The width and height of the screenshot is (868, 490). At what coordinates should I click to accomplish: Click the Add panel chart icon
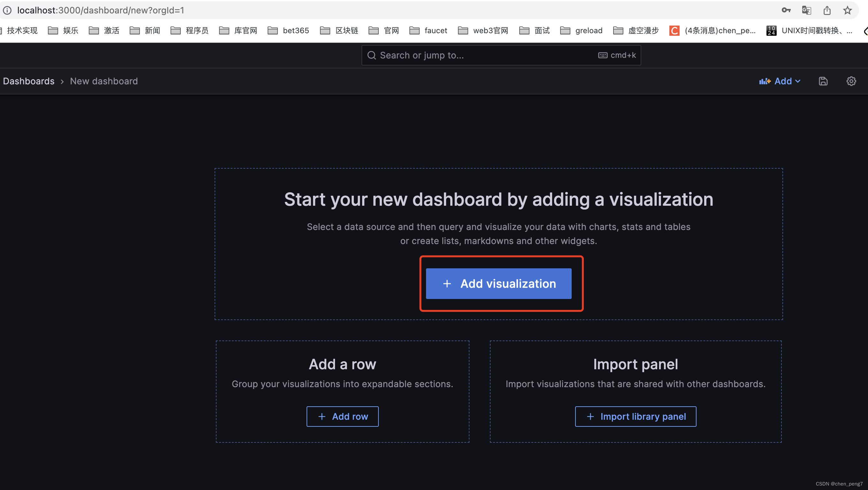tap(765, 81)
